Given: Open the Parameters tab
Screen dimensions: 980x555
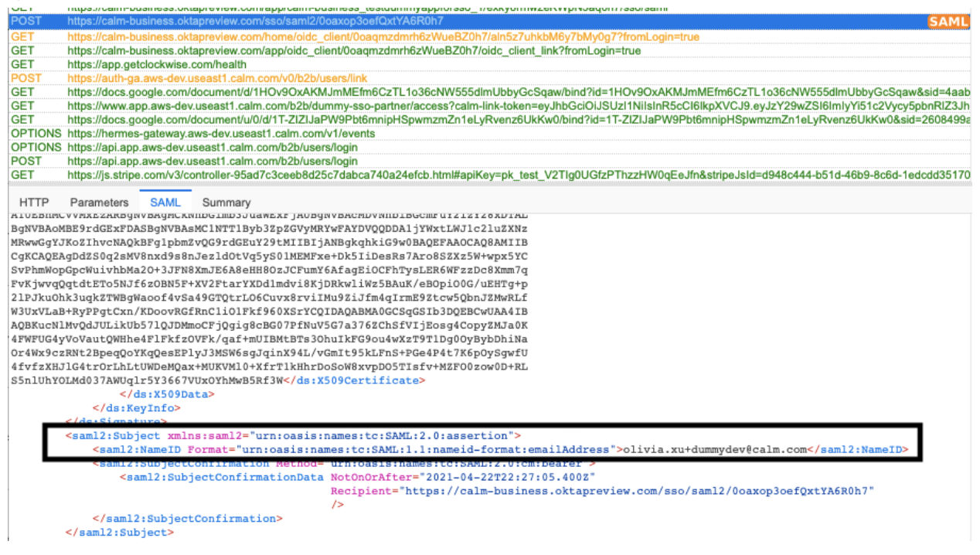Looking at the screenshot, I should [99, 203].
